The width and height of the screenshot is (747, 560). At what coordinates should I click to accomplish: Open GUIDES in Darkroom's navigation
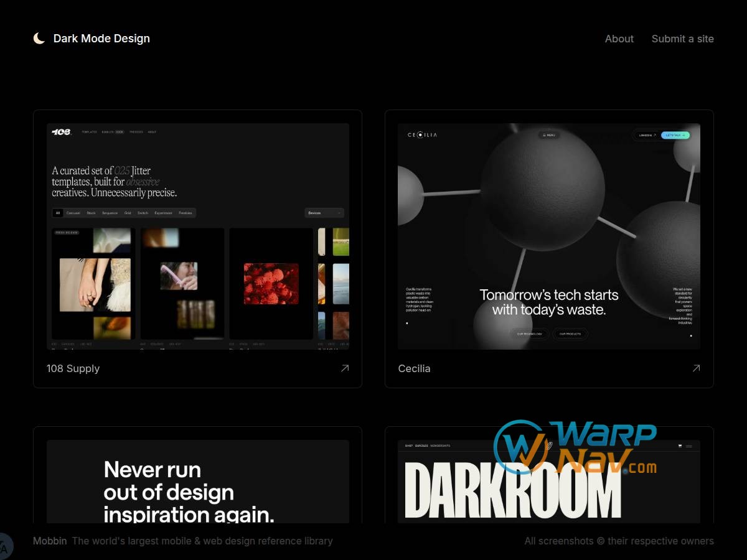coord(421,446)
